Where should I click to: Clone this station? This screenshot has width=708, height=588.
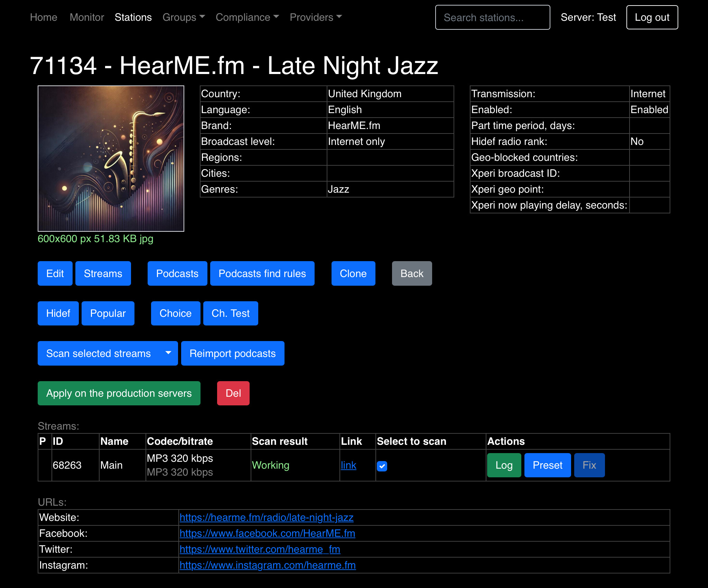353,274
